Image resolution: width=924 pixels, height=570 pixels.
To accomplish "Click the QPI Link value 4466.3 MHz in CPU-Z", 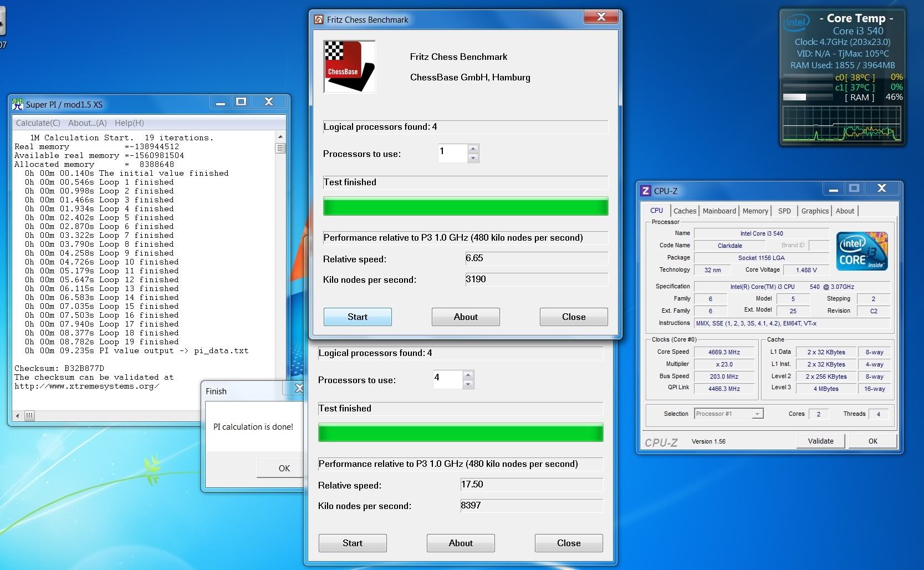I will click(724, 389).
